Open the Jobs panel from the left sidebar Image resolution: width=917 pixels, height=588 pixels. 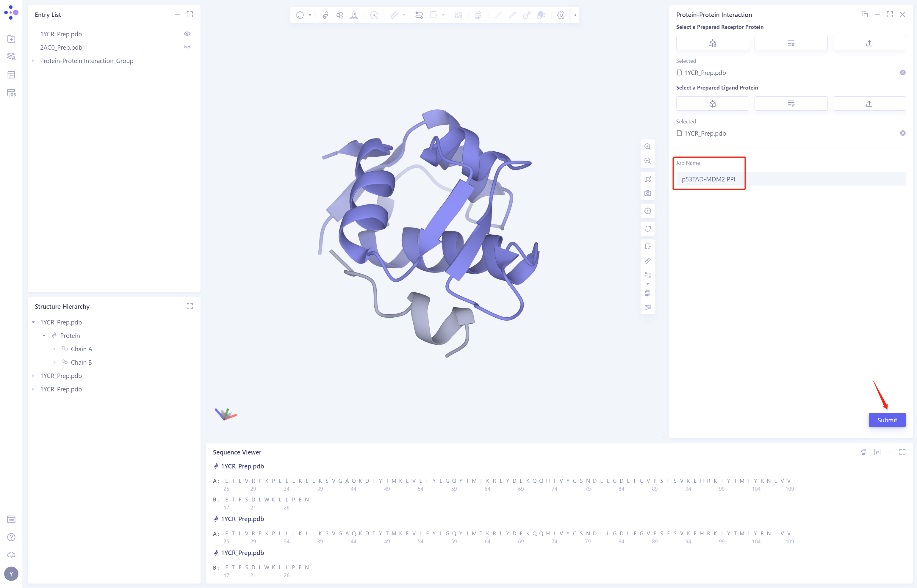point(11,93)
